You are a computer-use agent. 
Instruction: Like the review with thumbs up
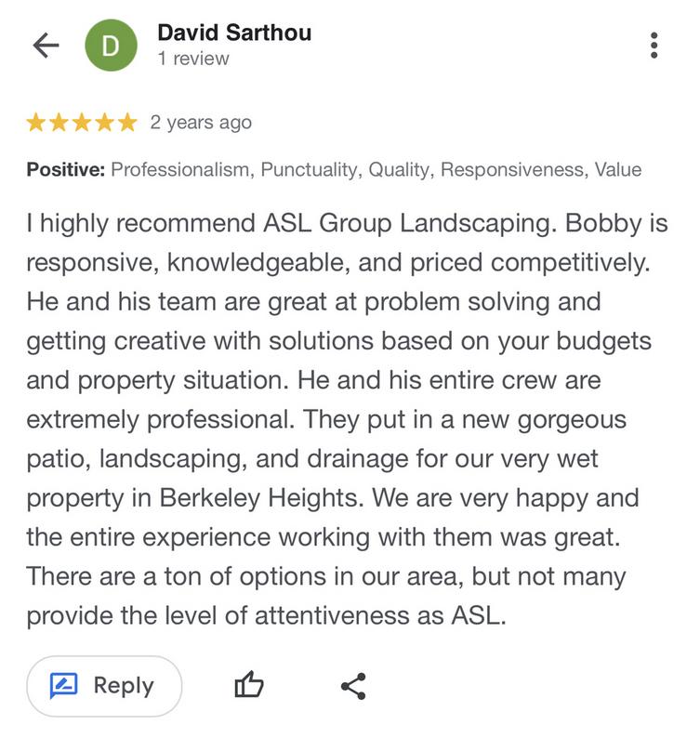248,685
